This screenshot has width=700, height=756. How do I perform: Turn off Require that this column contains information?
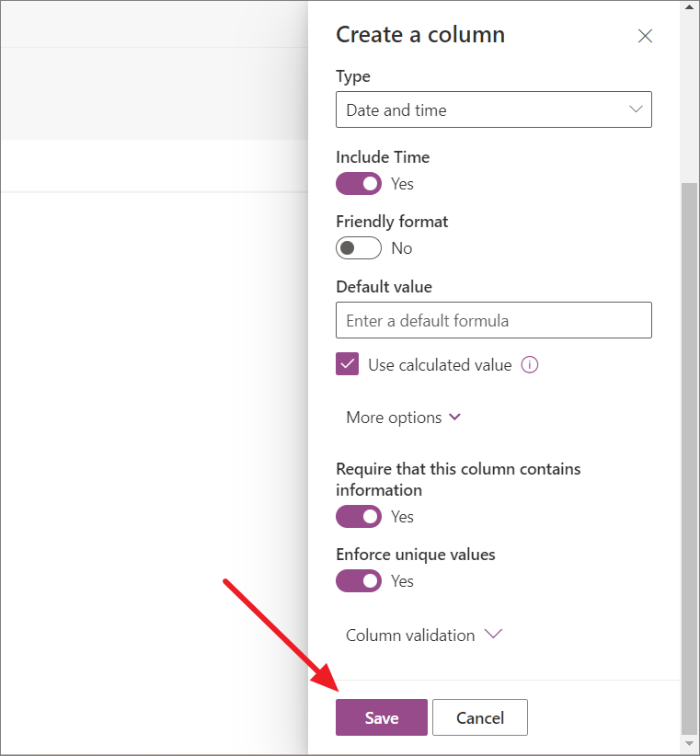(359, 516)
